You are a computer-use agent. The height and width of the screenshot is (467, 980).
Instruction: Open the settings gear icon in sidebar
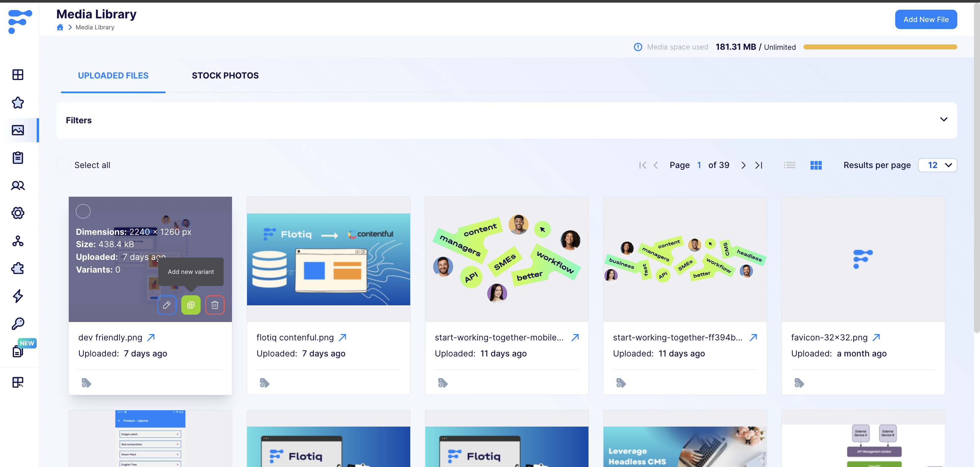click(x=18, y=213)
